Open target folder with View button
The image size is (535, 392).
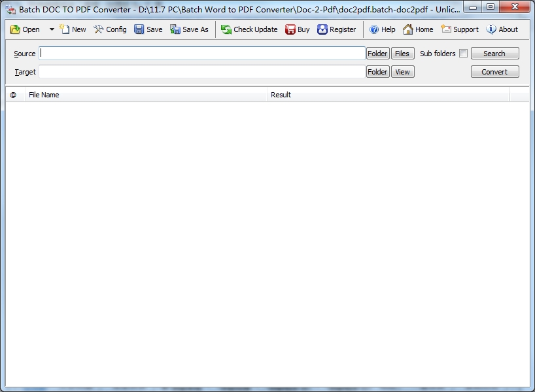[x=403, y=72]
